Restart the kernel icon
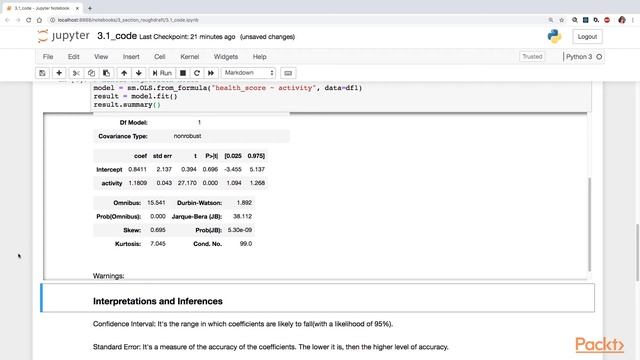The image size is (640, 360). (x=197, y=73)
